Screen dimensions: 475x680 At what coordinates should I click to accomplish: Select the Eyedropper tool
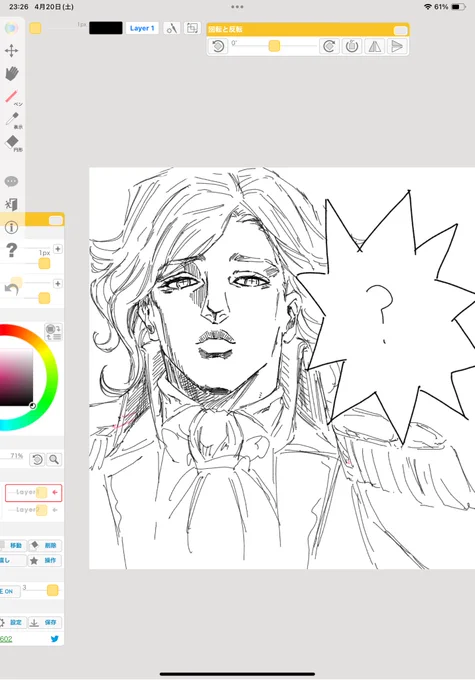pos(12,119)
